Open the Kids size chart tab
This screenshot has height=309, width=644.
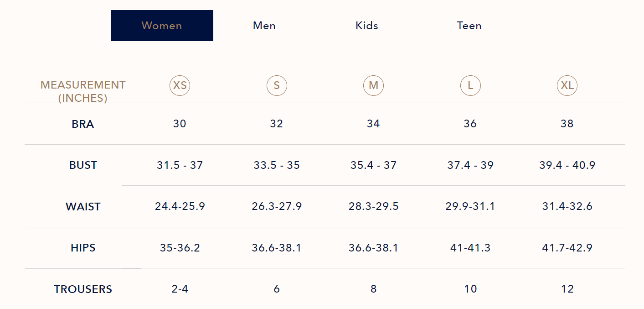367,26
